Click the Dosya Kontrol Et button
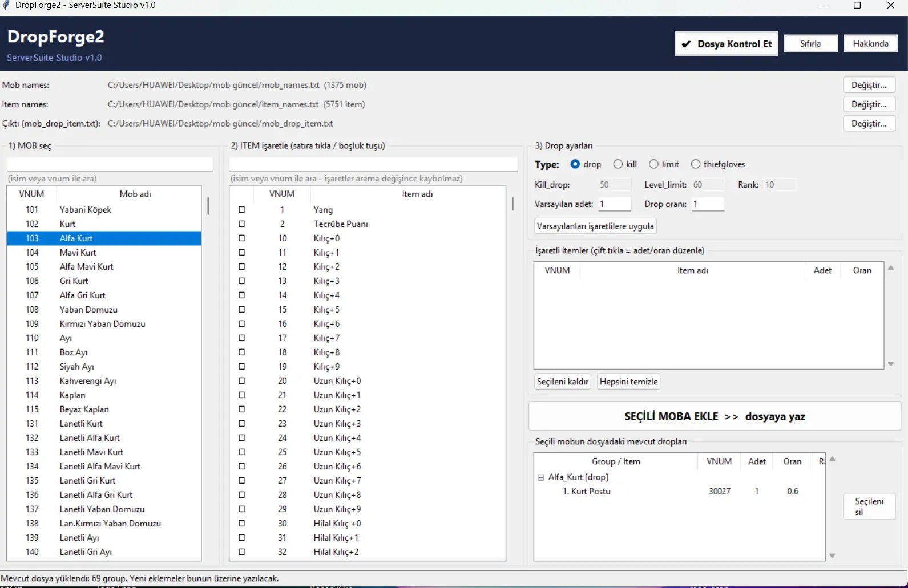Viewport: 908px width, 588px height. point(726,44)
